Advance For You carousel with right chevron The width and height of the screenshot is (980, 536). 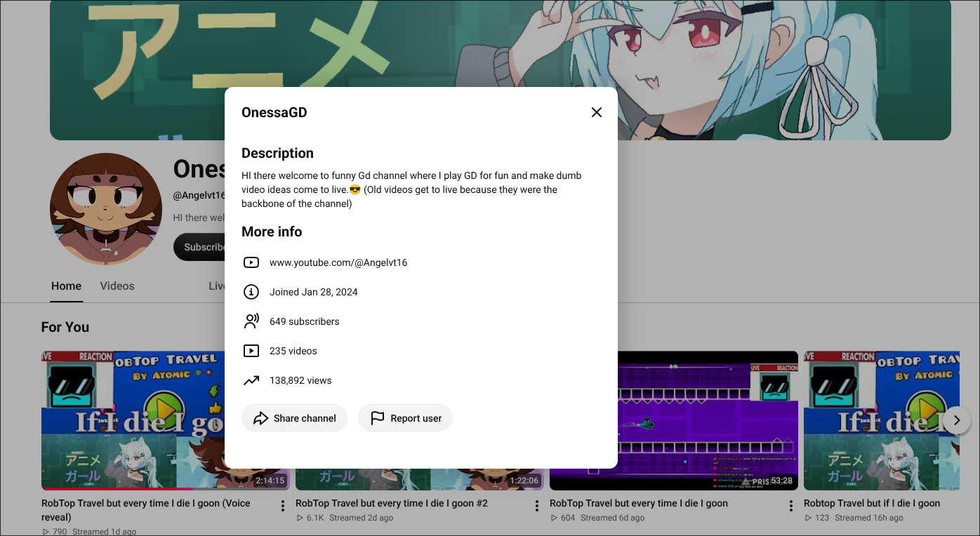[x=957, y=421]
